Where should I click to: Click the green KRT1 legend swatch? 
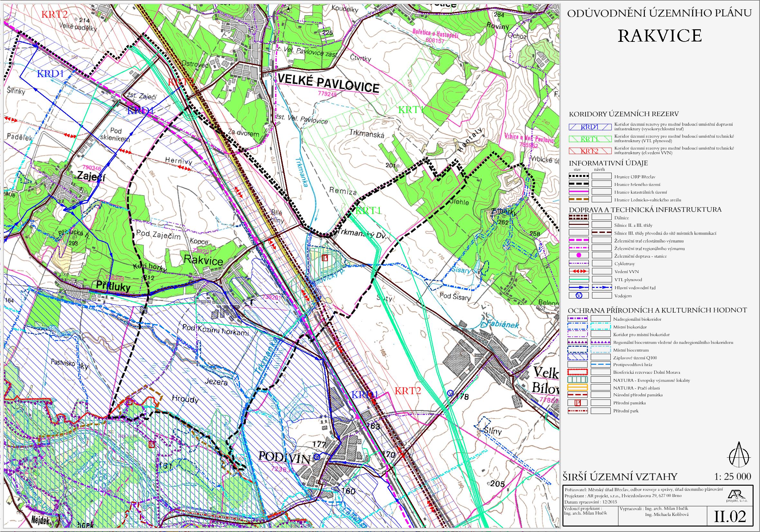click(x=590, y=139)
